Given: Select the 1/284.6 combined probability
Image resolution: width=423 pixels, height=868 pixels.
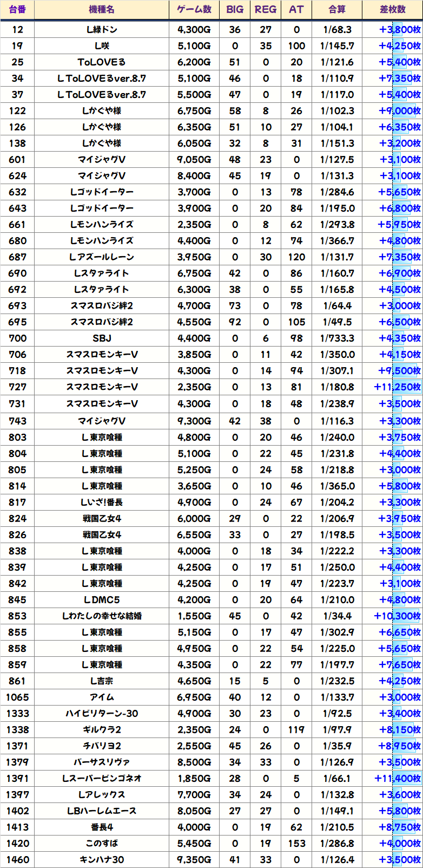Looking at the screenshot, I should coord(337,192).
